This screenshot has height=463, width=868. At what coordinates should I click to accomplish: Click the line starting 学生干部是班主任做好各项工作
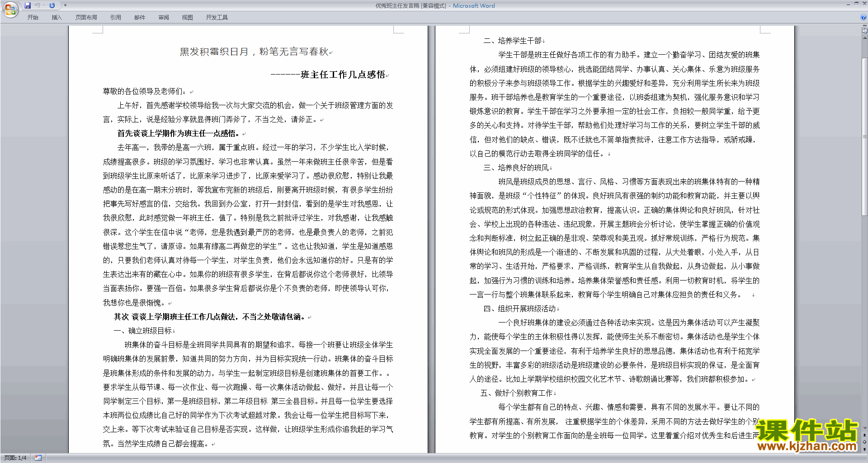pyautogui.click(x=629, y=55)
